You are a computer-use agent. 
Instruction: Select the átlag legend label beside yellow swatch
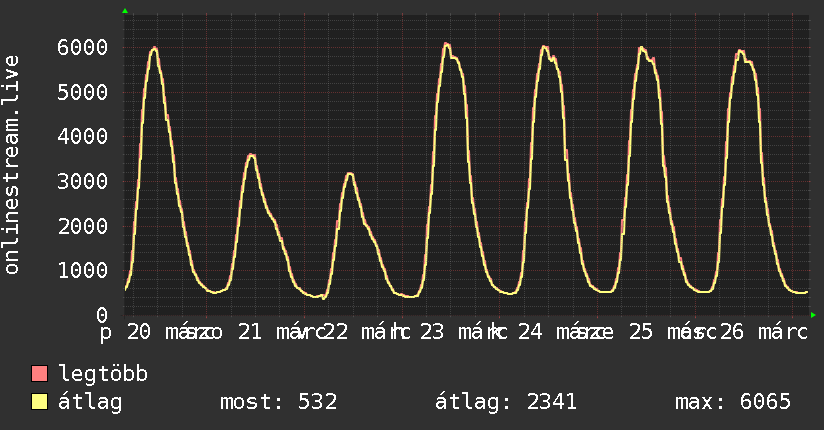[90, 402]
